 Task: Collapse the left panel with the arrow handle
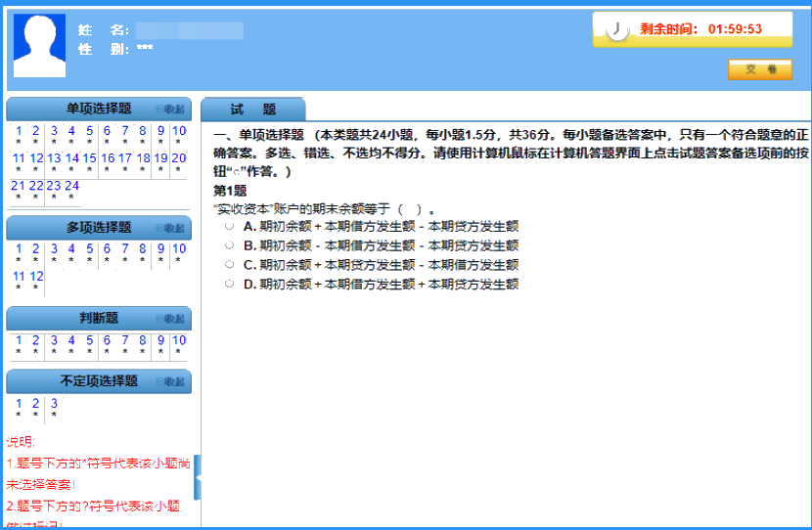point(198,477)
